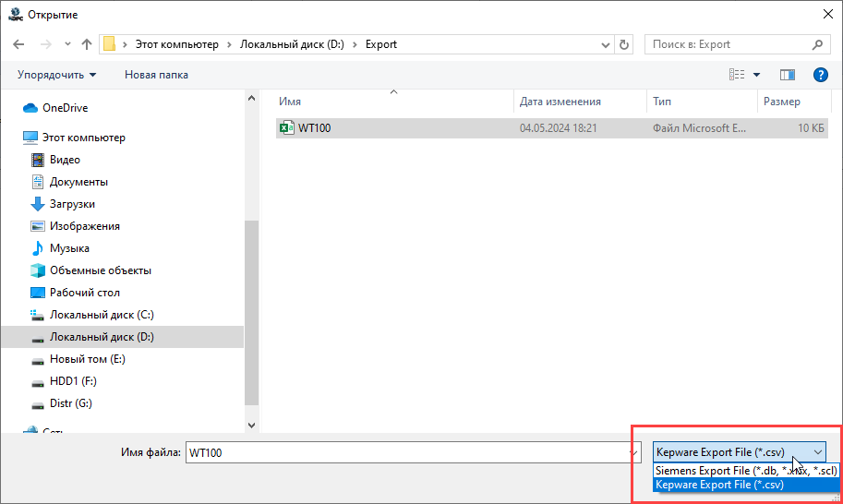Select 'Новый том (E:)' drive
This screenshot has height=504, width=843.
87,359
